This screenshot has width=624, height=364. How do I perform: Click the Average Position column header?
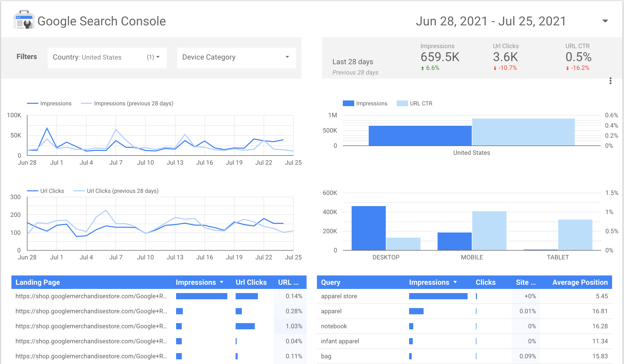click(x=580, y=282)
